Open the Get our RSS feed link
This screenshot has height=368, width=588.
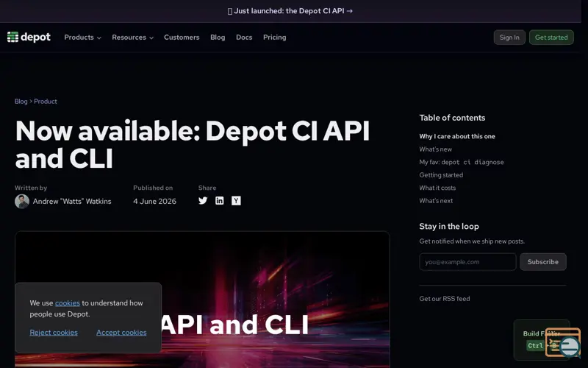pyautogui.click(x=445, y=299)
